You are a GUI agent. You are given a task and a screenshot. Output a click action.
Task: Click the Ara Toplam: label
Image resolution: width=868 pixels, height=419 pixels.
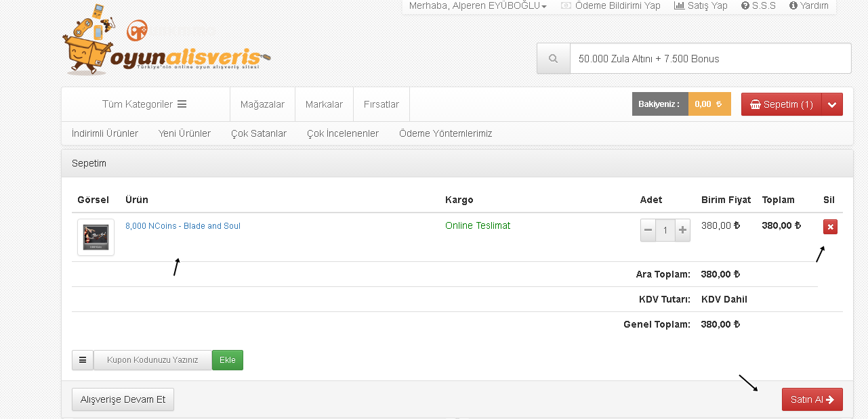[663, 274]
